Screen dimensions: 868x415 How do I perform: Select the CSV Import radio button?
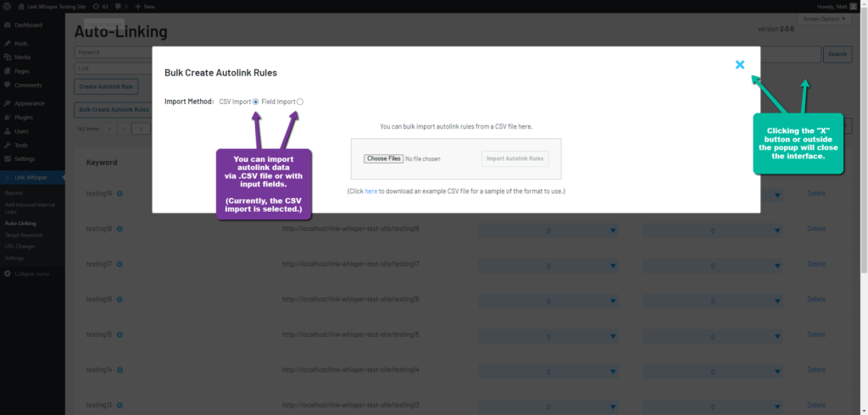(255, 102)
